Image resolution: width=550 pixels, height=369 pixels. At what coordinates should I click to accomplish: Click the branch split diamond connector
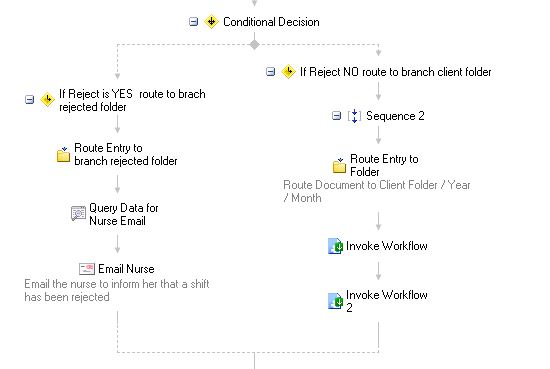(255, 45)
